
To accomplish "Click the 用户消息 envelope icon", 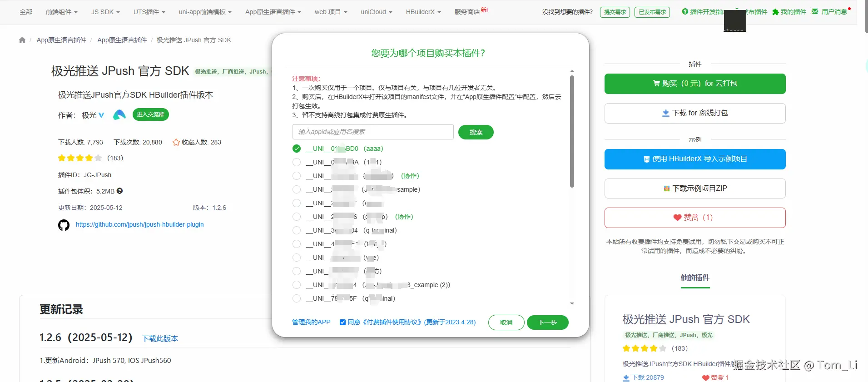I will pyautogui.click(x=815, y=12).
